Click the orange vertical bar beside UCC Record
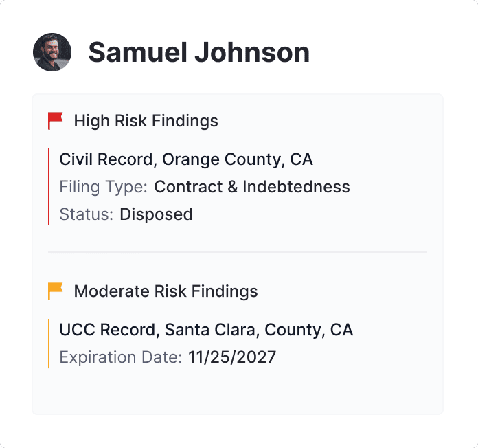This screenshot has height=448, width=478. (49, 344)
